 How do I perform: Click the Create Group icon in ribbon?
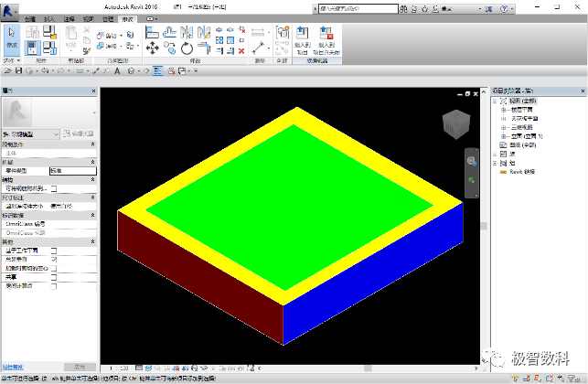click(283, 33)
